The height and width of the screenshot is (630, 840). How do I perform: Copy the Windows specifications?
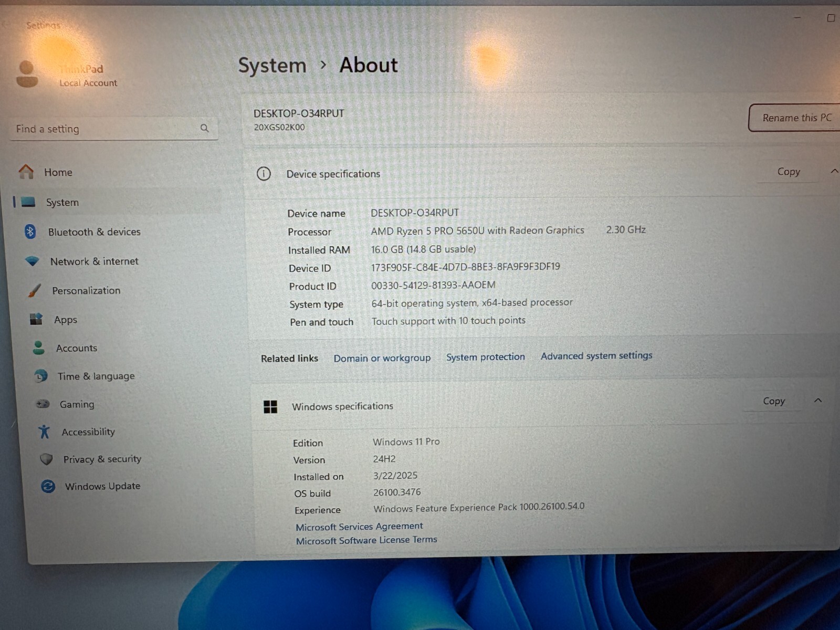(x=774, y=401)
